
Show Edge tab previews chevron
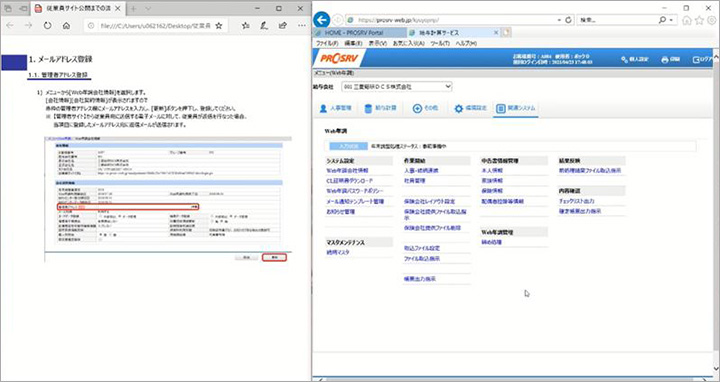click(x=148, y=9)
